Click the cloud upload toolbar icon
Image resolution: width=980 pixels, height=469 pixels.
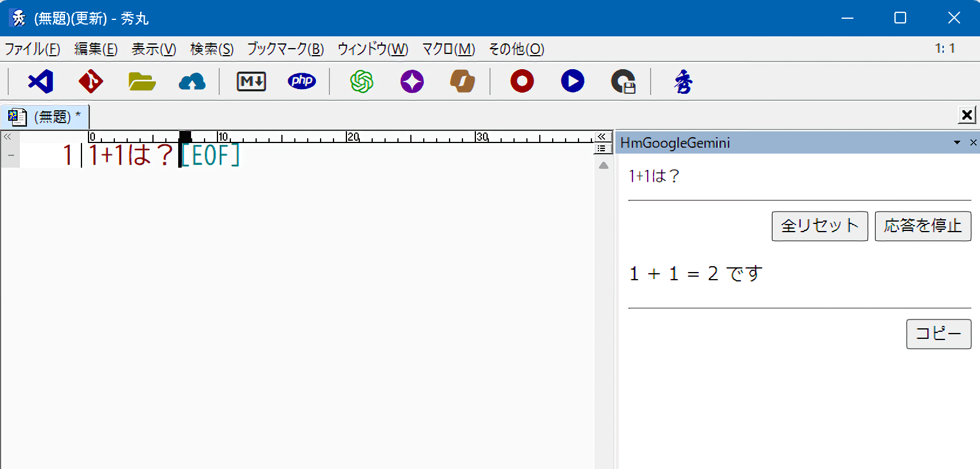(192, 81)
